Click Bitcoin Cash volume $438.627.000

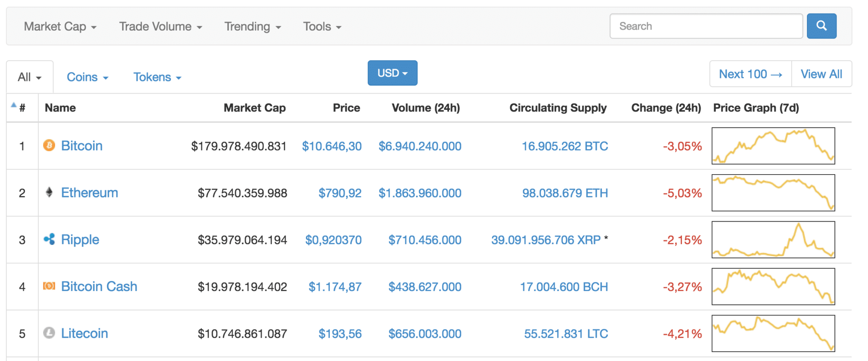pos(425,287)
